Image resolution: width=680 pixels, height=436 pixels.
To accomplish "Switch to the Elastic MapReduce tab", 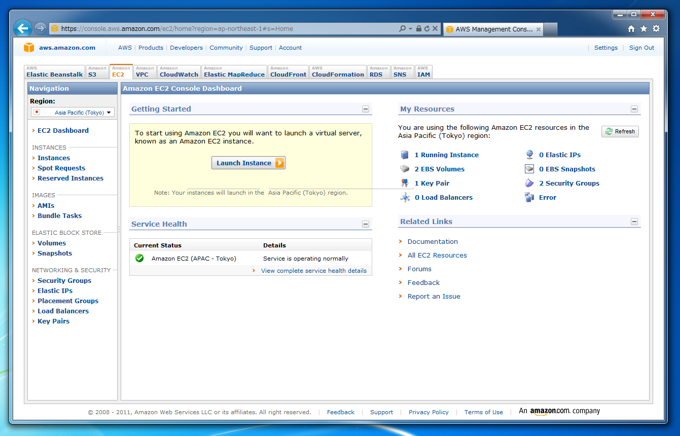I will (234, 72).
